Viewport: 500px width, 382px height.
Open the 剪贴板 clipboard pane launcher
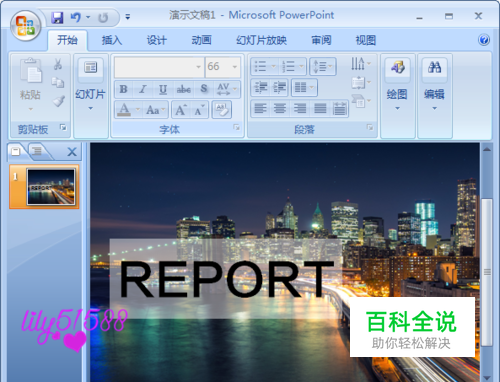point(63,127)
